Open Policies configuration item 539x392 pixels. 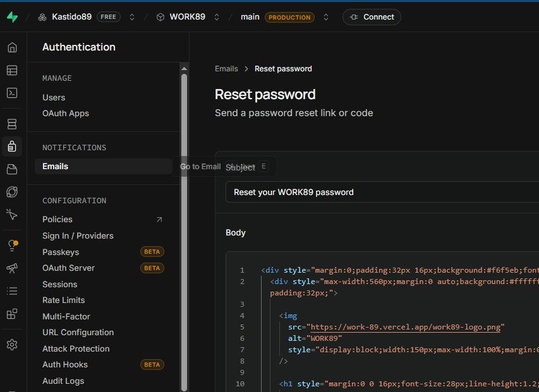58,219
